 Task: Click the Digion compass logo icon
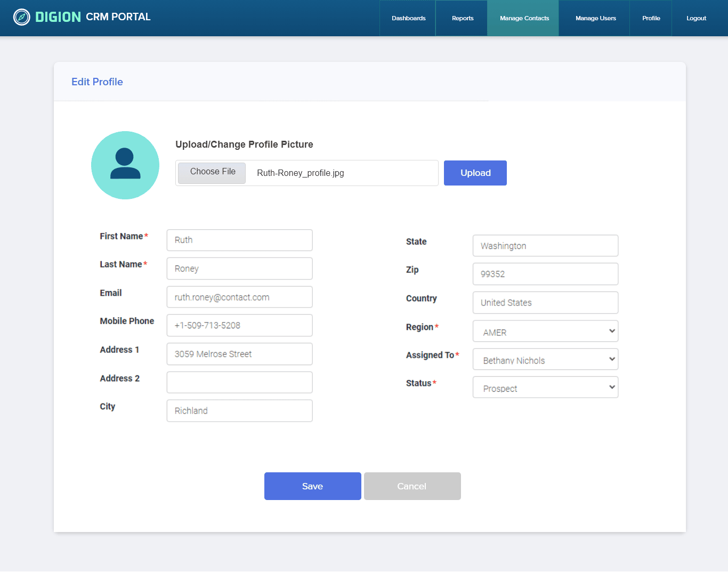pos(21,17)
